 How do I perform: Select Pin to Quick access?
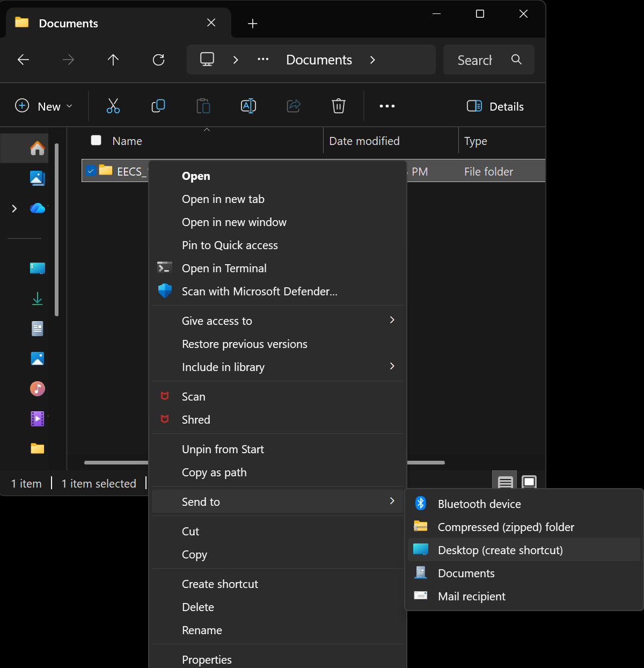(277, 245)
